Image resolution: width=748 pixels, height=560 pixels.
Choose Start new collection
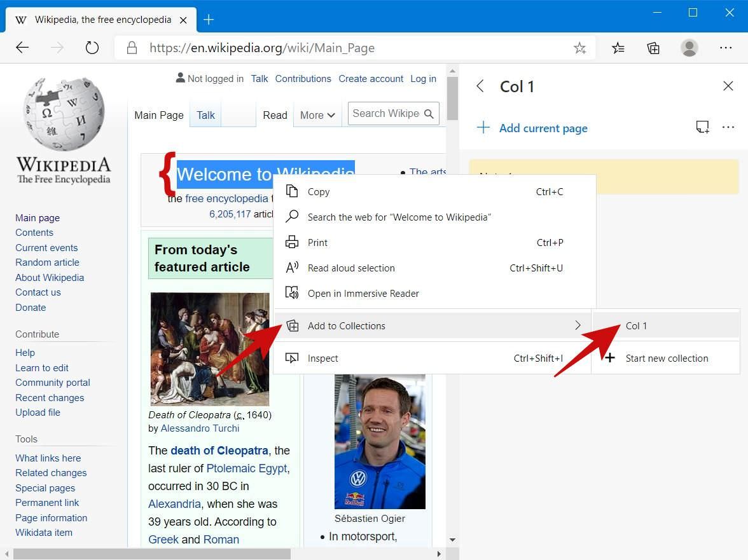pos(666,359)
